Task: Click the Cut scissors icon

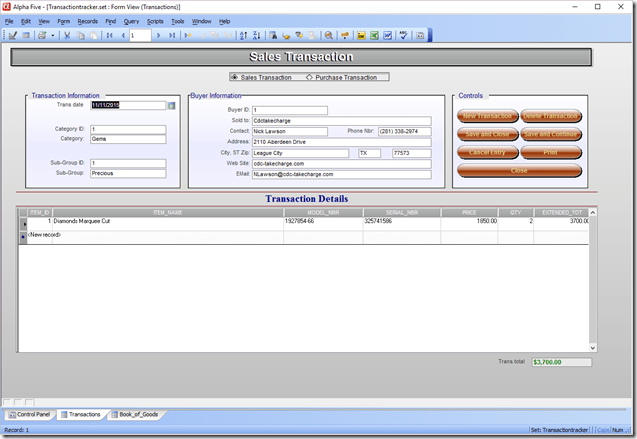Action: click(x=67, y=35)
